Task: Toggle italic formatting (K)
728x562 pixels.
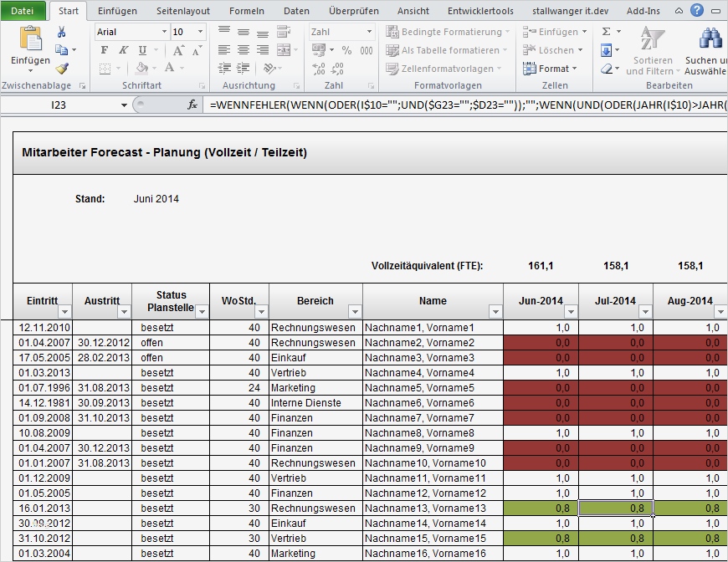Action: [124, 50]
